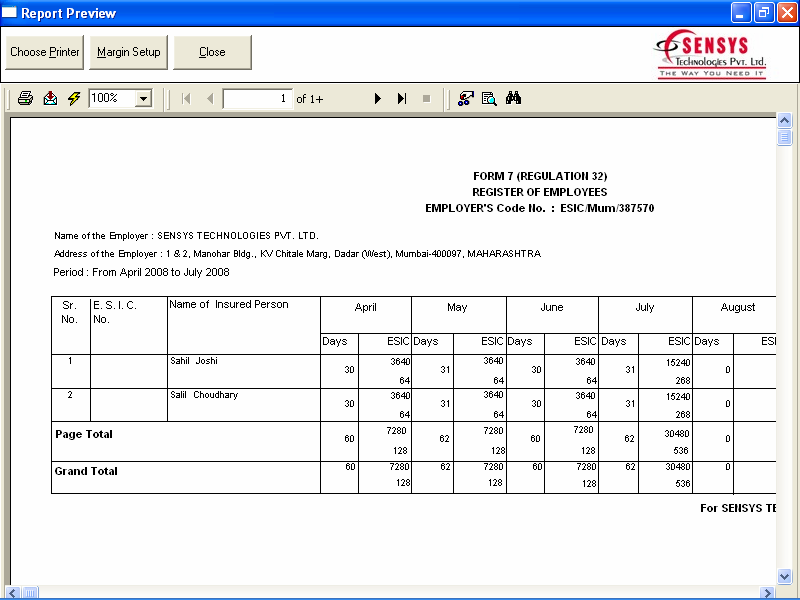Screen dimensions: 800x600
Task: Toggle the group tree icon
Action: [x=465, y=98]
